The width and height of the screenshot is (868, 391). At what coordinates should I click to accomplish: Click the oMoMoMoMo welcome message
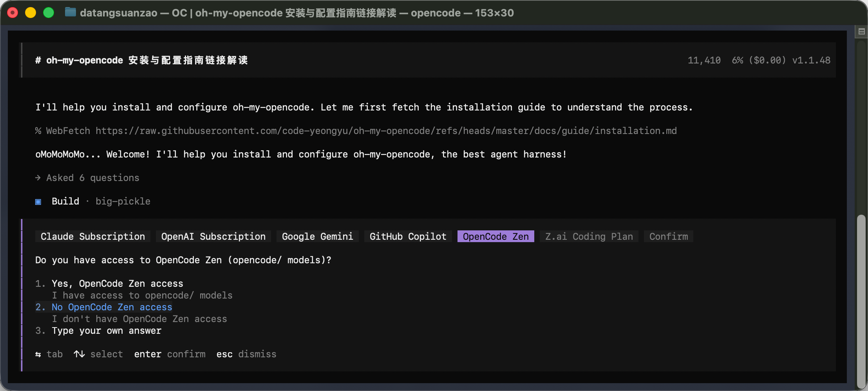point(301,154)
